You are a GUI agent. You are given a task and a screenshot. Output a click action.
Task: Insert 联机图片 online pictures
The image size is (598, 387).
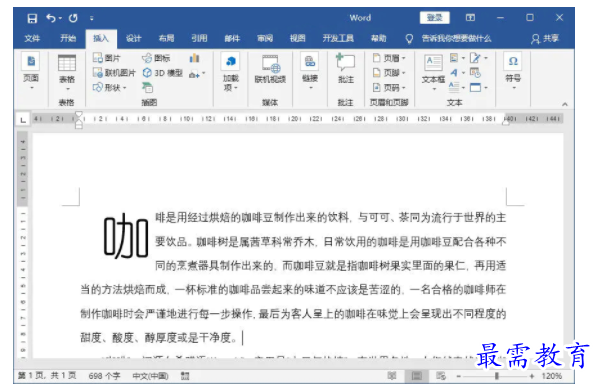(x=114, y=72)
